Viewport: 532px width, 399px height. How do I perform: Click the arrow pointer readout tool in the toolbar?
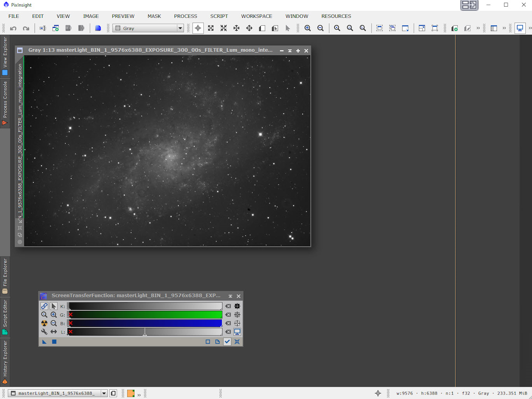pos(288,28)
